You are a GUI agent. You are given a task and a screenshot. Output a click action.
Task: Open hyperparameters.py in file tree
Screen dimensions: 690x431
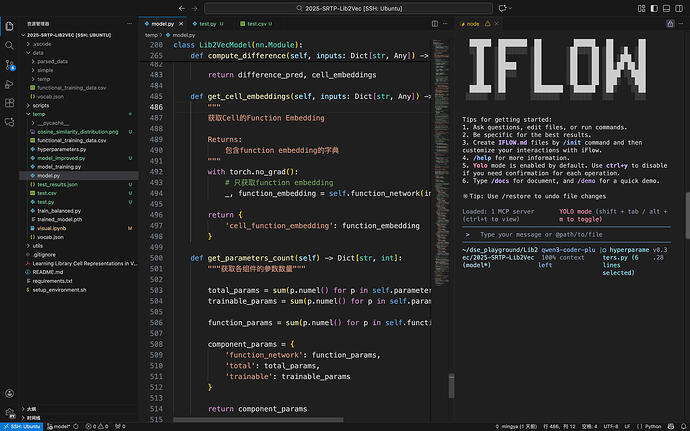[62, 149]
